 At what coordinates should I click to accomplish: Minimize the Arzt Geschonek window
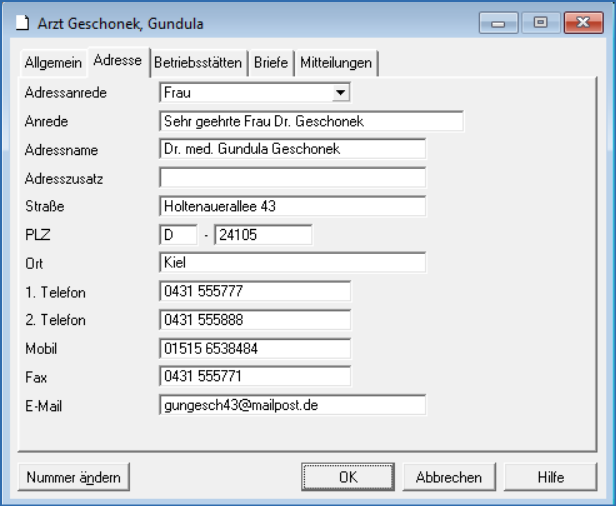498,23
